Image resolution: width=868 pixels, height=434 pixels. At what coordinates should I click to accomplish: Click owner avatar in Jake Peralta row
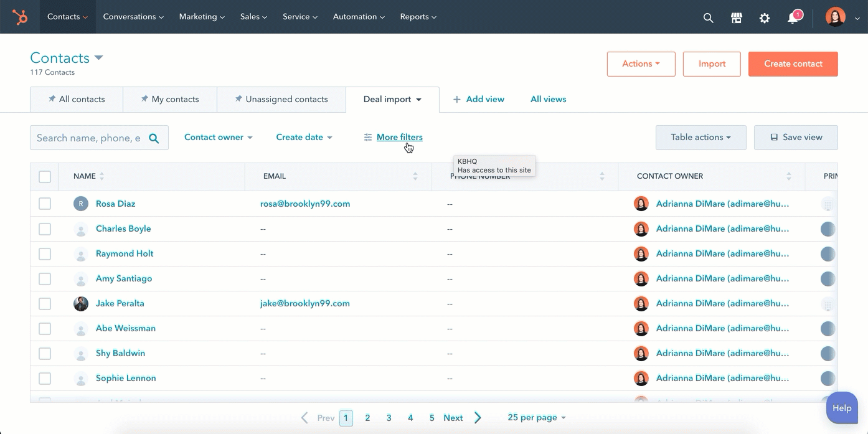pyautogui.click(x=641, y=303)
